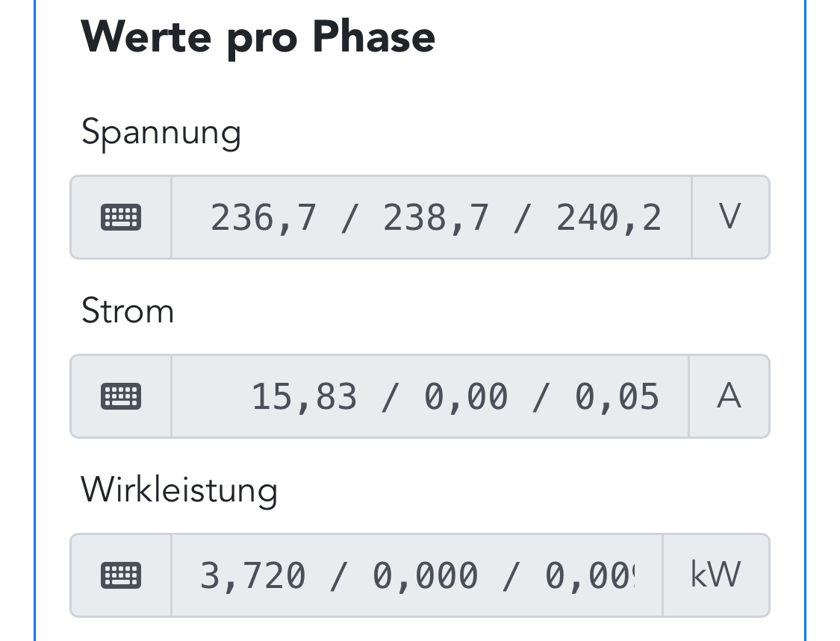Viewport: 840px width, 641px height.
Task: Click the 240,2 phase three voltage value
Action: click(609, 219)
